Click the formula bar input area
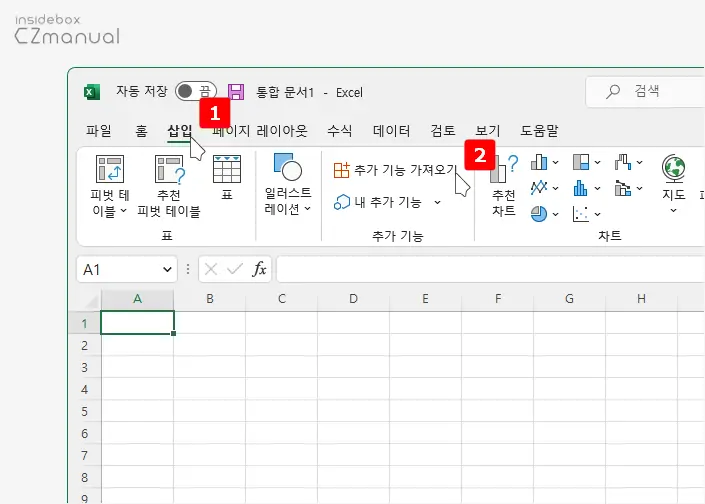Screen dimensions: 705x504 (x=490, y=269)
